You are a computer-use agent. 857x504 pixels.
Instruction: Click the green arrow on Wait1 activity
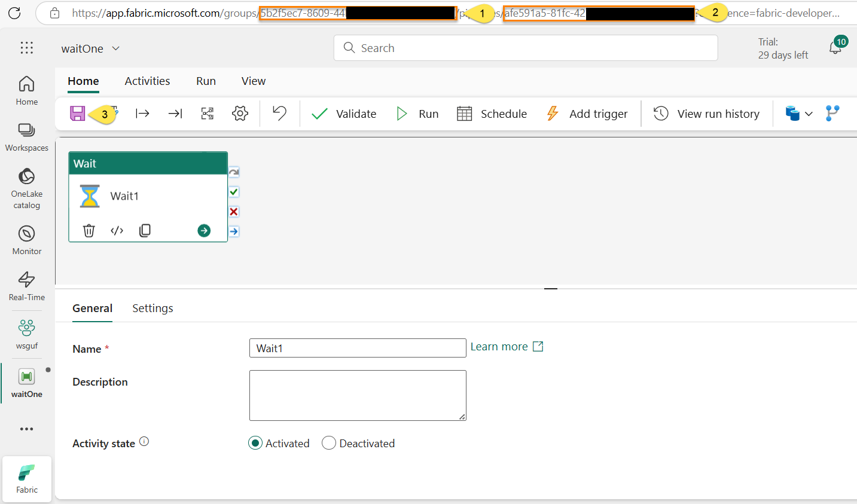(x=204, y=230)
